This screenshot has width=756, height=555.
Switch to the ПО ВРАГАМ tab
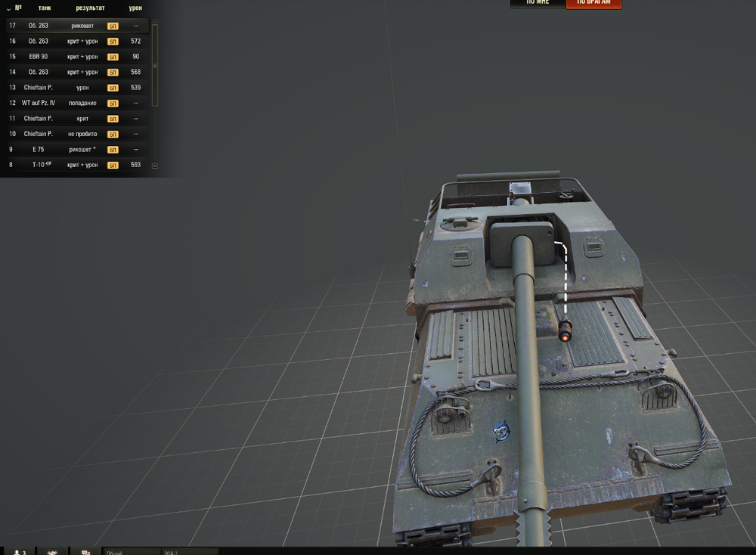(x=593, y=3)
